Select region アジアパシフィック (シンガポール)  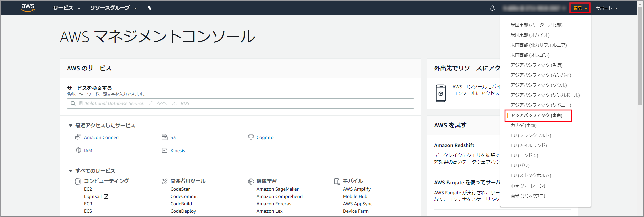[545, 95]
